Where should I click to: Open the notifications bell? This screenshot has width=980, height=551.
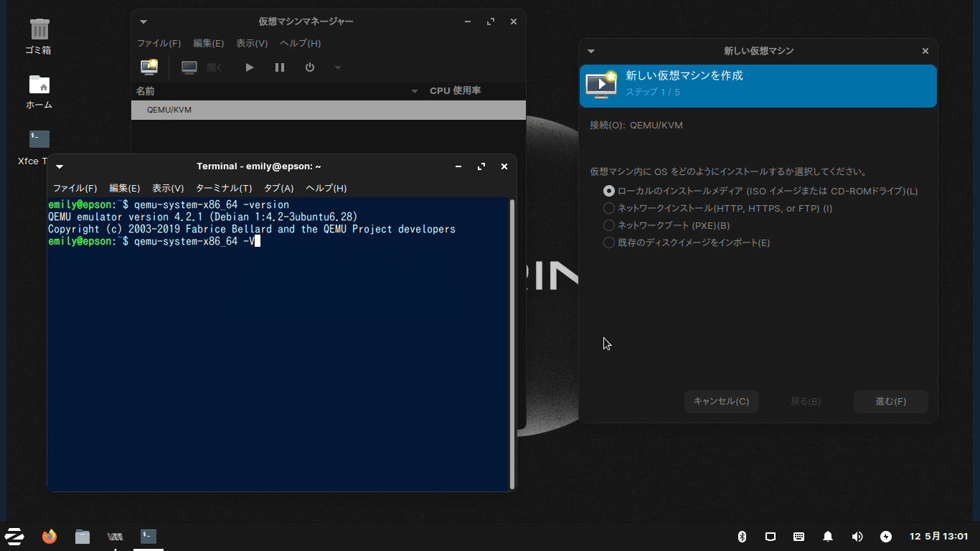(828, 537)
